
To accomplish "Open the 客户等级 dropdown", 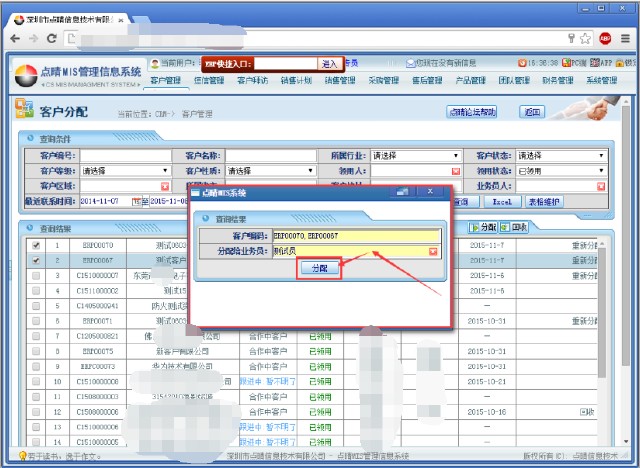I will [x=165, y=171].
